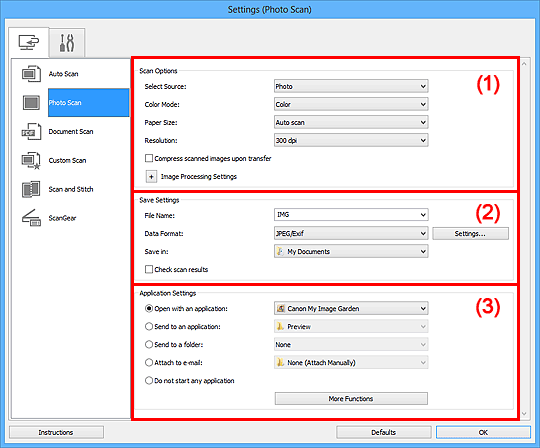The width and height of the screenshot is (540, 448).
Task: Click the Custom Scan star icon
Action: pos(31,160)
